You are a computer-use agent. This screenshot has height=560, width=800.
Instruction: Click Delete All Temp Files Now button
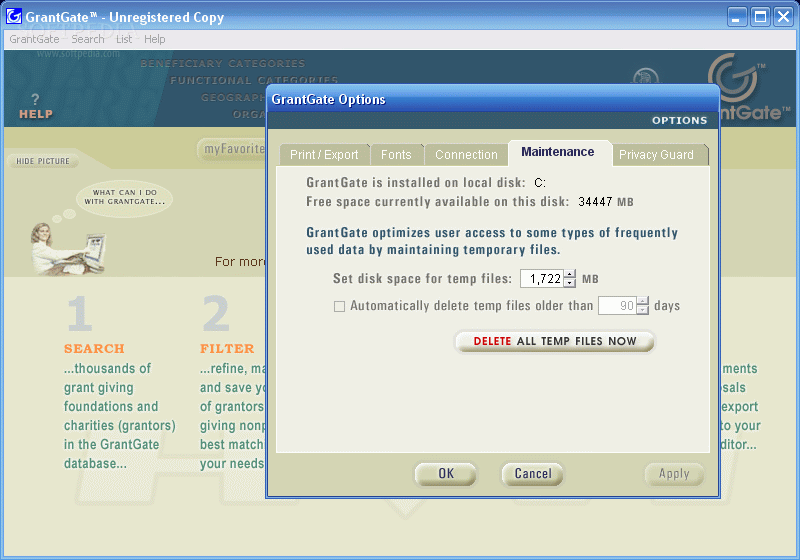coord(555,341)
